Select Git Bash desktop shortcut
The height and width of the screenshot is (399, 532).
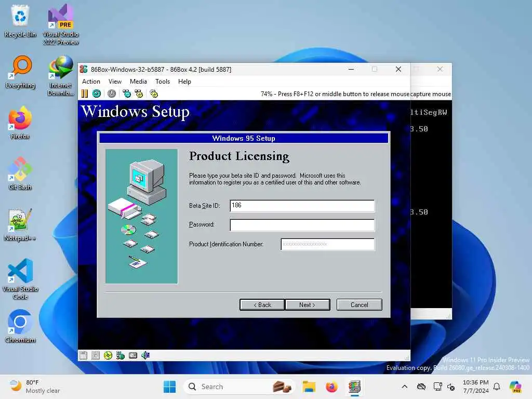click(20, 174)
